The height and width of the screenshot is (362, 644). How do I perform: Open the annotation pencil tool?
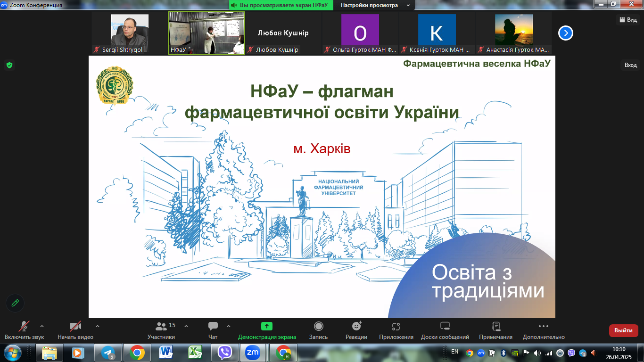coord(15,303)
